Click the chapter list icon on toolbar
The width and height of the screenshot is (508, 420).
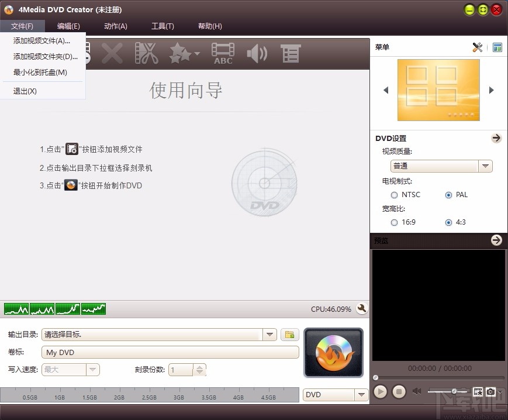(291, 53)
